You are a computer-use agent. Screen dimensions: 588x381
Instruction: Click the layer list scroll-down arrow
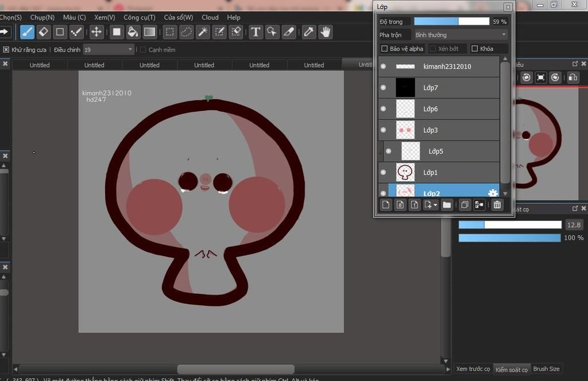[x=505, y=194]
